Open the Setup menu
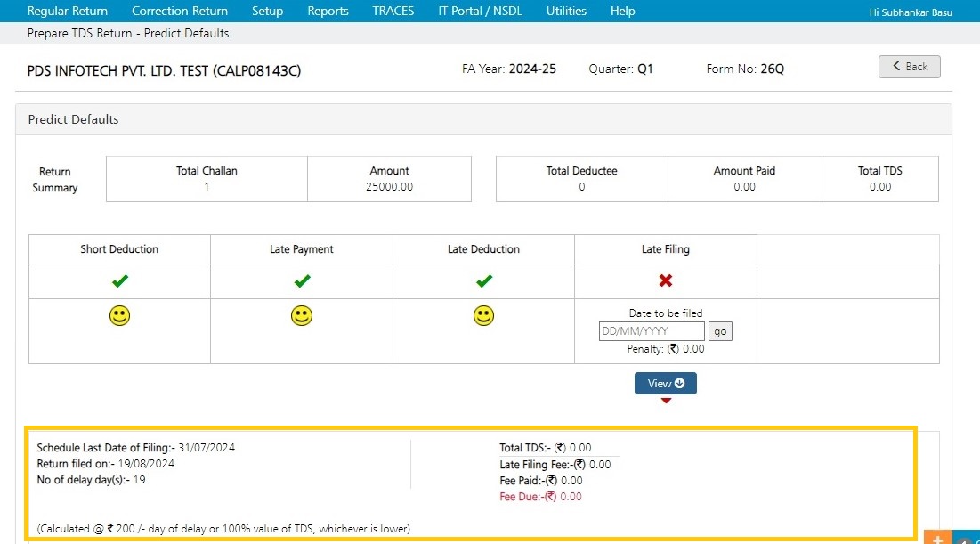Viewport: 980px width, 544px height. [x=268, y=11]
